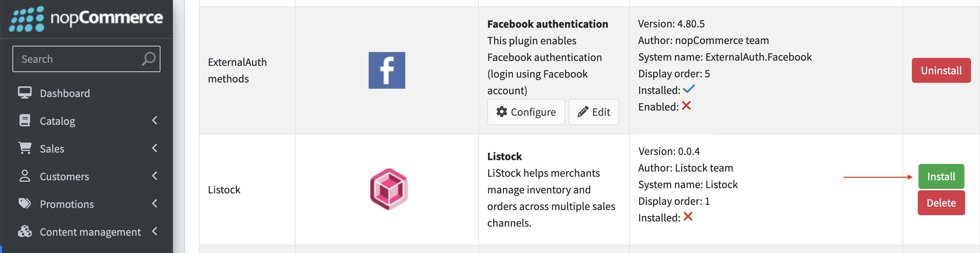Viewport: 980px width, 253px height.
Task: Click the Sales shopping cart icon
Action: pos(25,148)
